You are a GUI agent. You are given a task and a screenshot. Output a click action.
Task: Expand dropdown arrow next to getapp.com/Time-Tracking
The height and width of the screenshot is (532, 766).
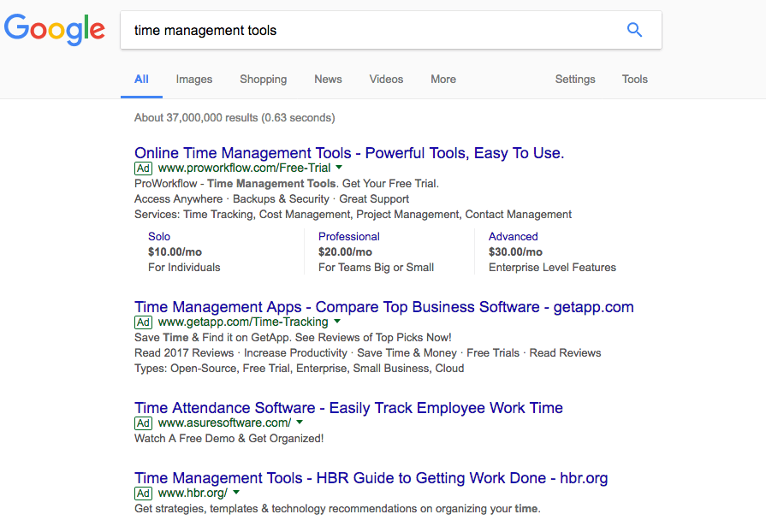(337, 322)
